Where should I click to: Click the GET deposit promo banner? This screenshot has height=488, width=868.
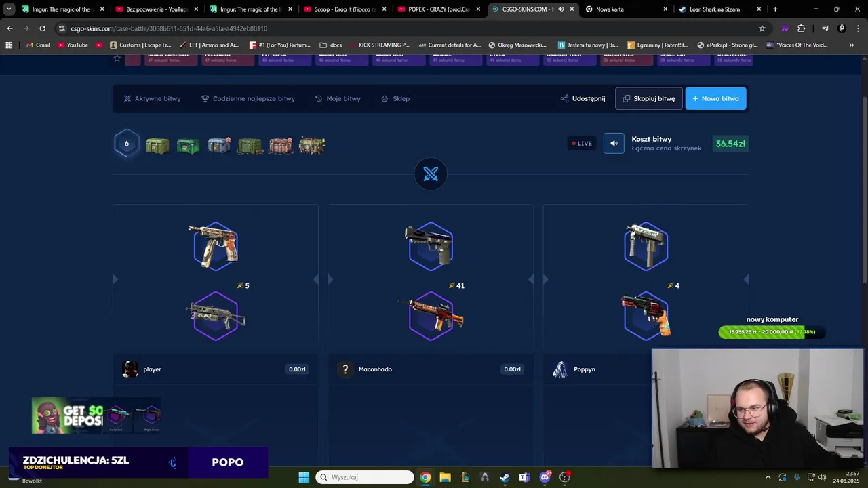(x=96, y=415)
